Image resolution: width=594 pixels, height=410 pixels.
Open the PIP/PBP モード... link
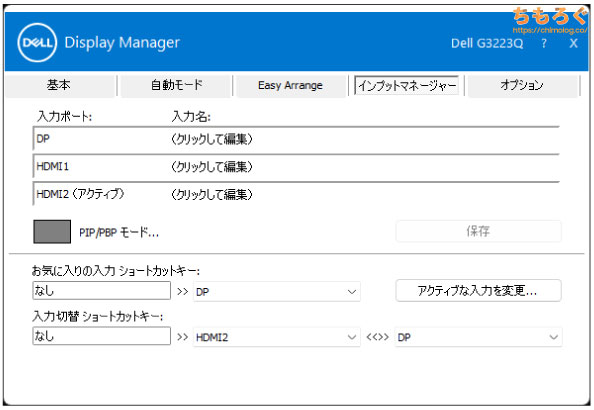tap(119, 232)
